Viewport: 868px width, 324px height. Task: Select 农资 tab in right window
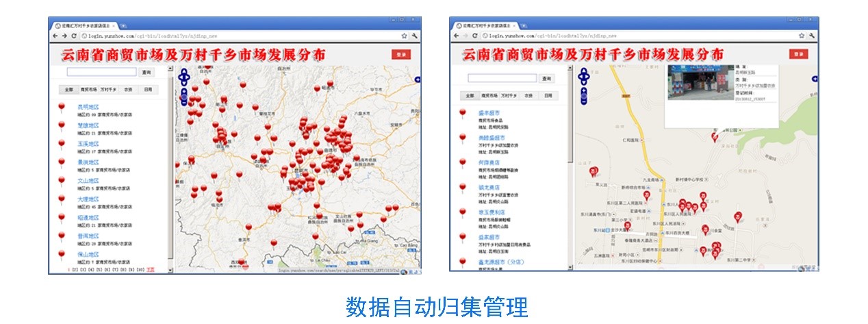(528, 96)
